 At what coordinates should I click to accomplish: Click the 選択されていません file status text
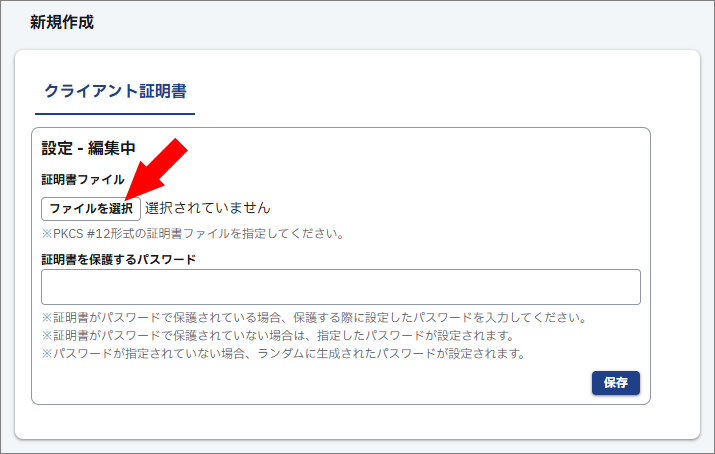click(208, 208)
